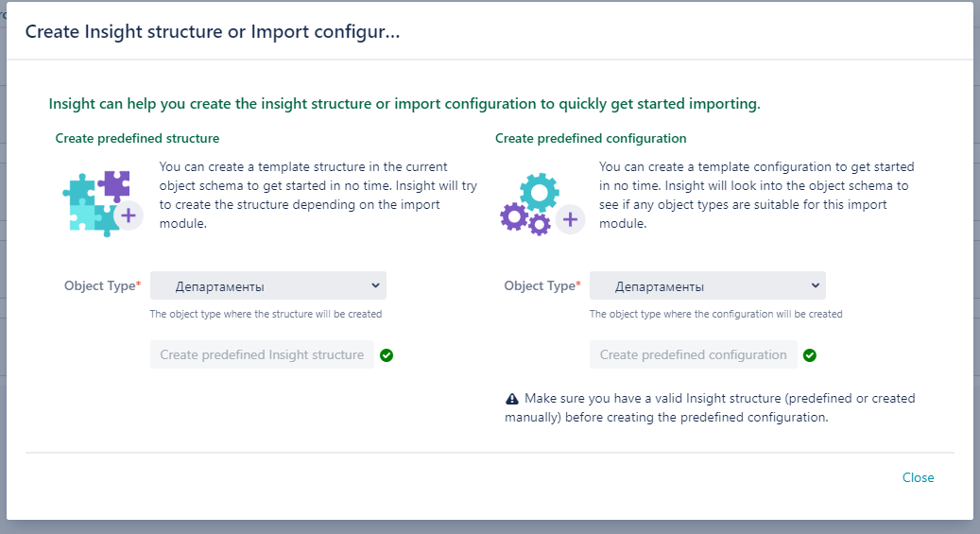
Task: Open left Object Type dropdown Департаменты
Action: pyautogui.click(x=268, y=285)
